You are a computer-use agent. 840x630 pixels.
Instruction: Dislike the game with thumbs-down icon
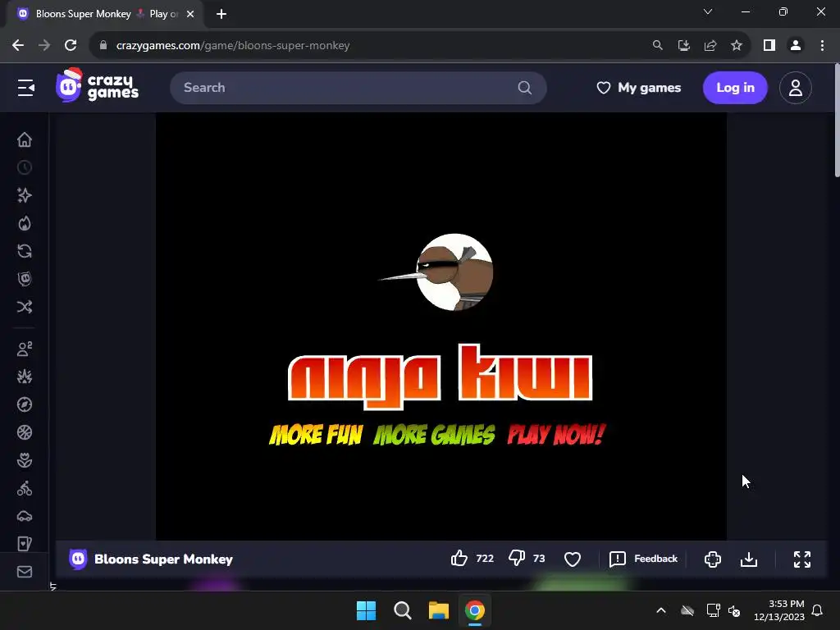click(517, 559)
